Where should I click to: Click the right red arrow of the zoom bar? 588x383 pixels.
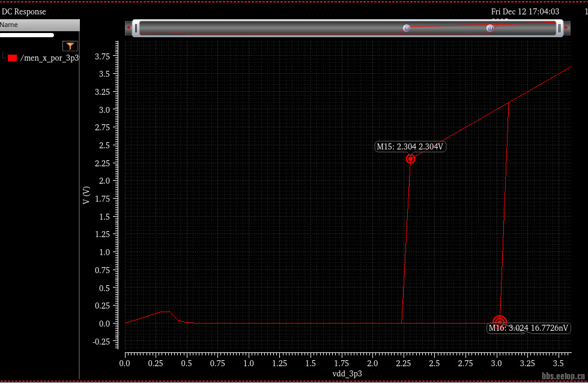(566, 28)
